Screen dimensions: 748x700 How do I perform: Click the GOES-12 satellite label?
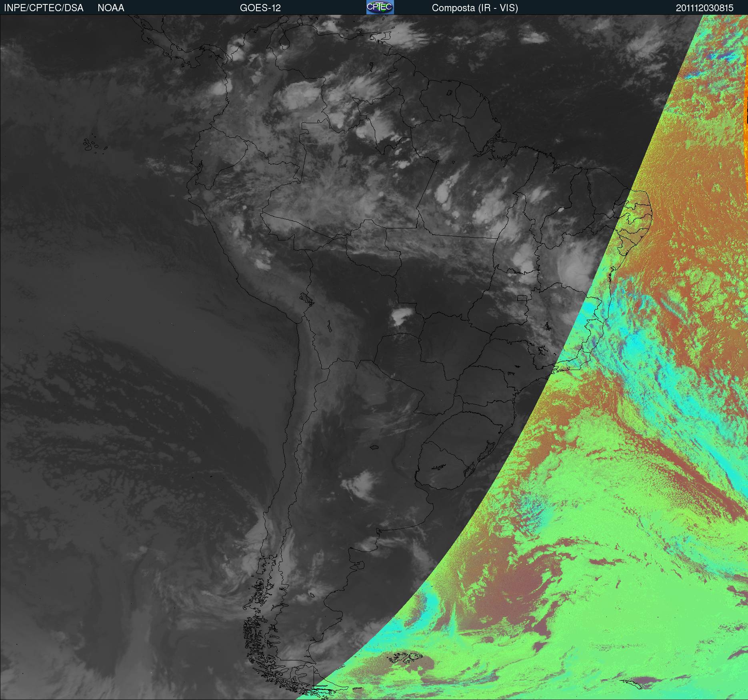coord(260,8)
